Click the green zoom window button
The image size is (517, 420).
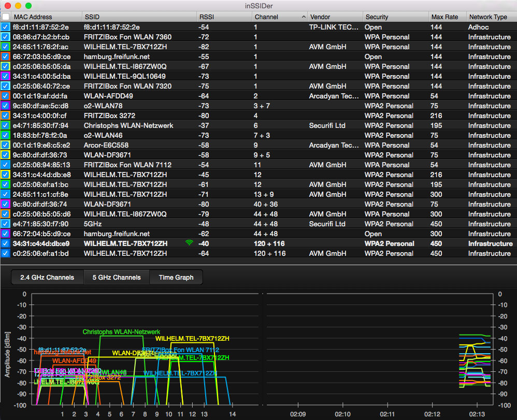click(x=28, y=6)
